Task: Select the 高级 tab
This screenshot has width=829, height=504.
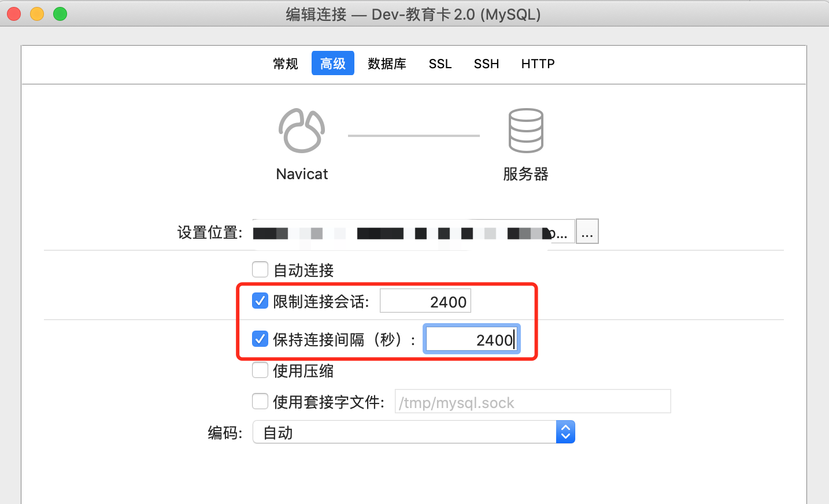Action: pos(333,63)
